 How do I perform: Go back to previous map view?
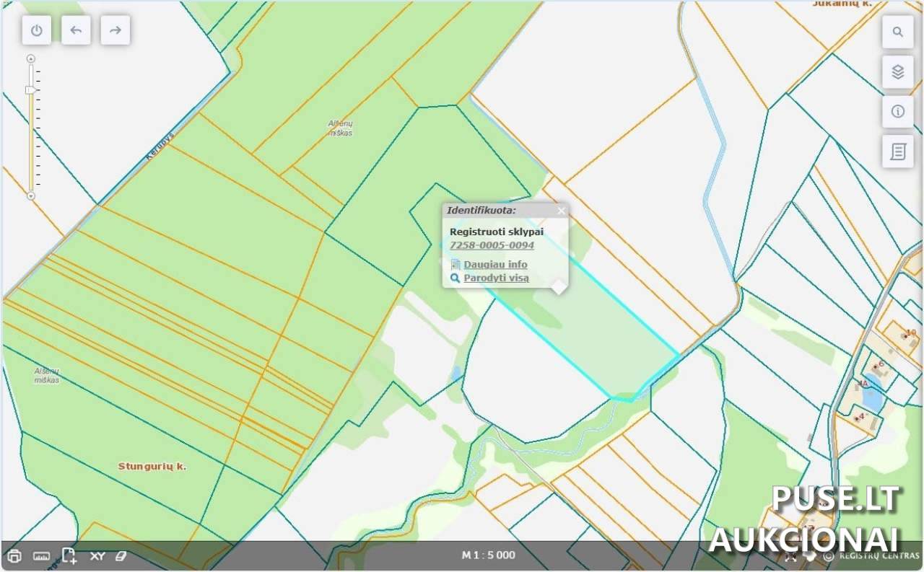[76, 30]
